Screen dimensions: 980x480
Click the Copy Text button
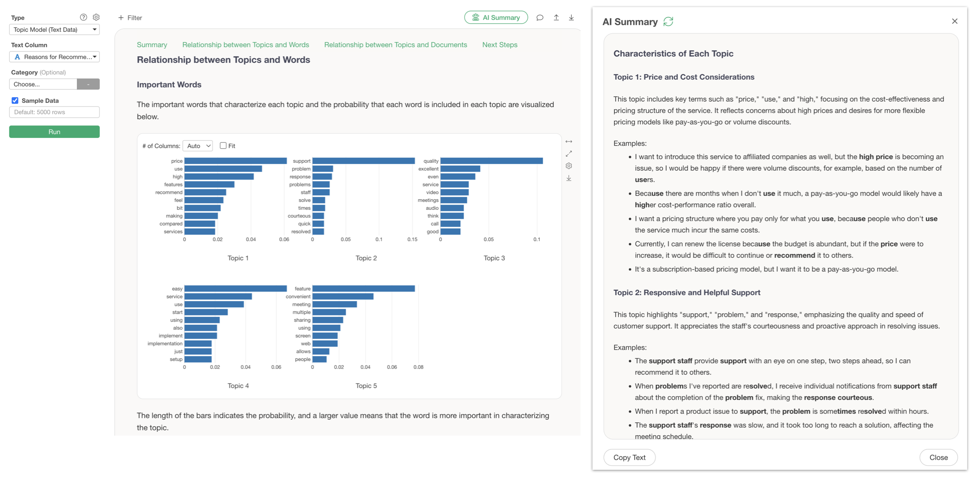point(629,457)
